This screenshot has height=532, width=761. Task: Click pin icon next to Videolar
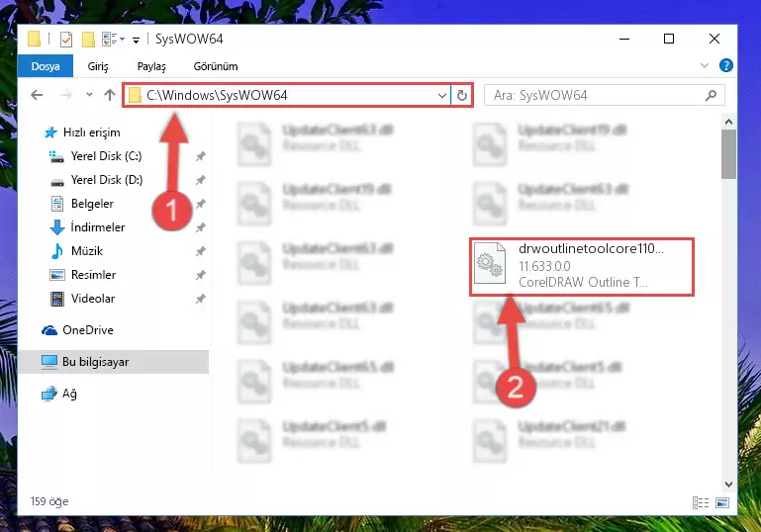click(x=201, y=299)
